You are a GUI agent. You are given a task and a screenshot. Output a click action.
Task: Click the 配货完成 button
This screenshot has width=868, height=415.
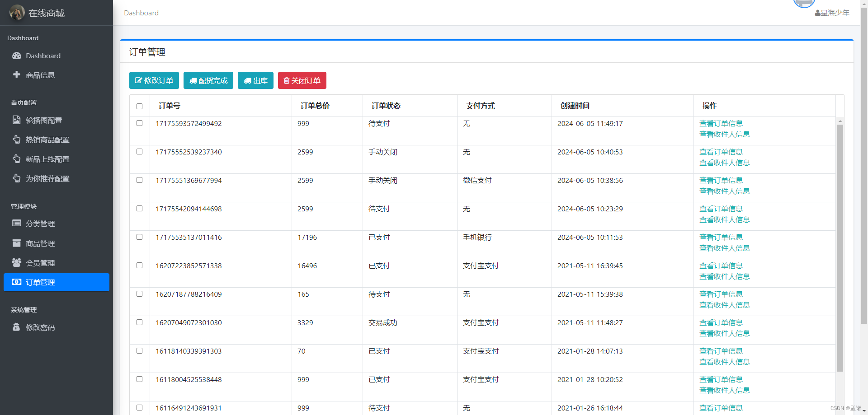[x=208, y=80]
